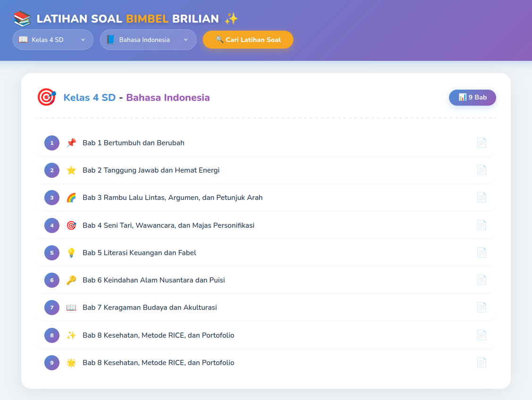This screenshot has height=400, width=532.
Task: Click the number 1 circle badge
Action: point(52,143)
